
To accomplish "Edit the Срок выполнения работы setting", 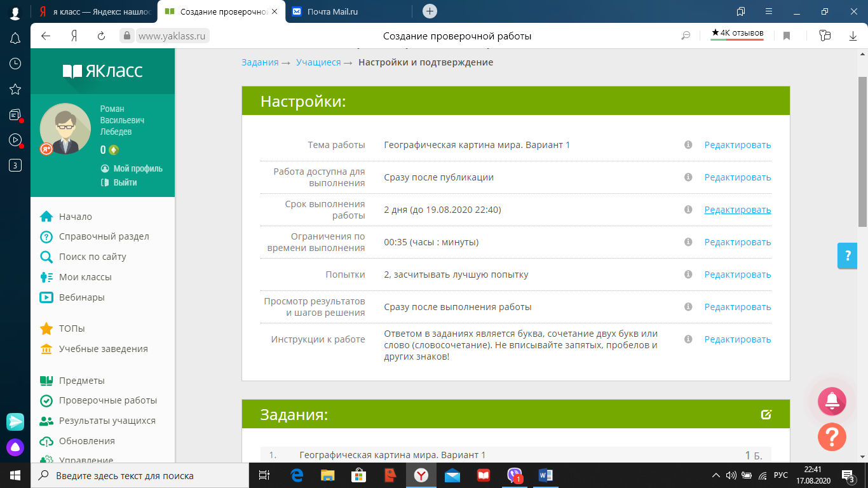I will (737, 210).
